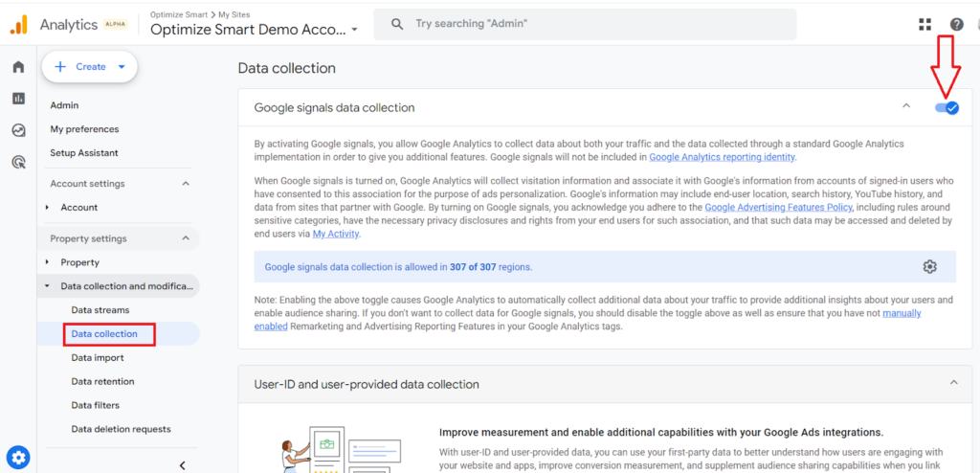Click the Optimize Smart breadcrumb

(x=179, y=13)
